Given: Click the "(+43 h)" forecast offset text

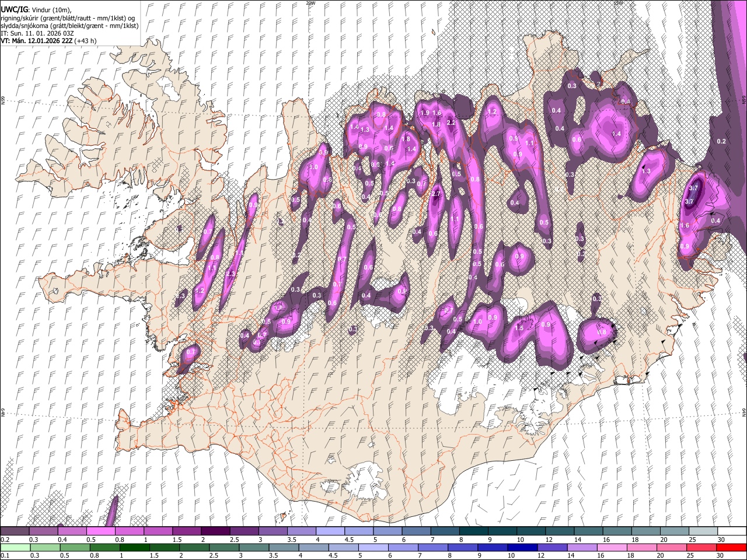Looking at the screenshot, I should (85, 41).
